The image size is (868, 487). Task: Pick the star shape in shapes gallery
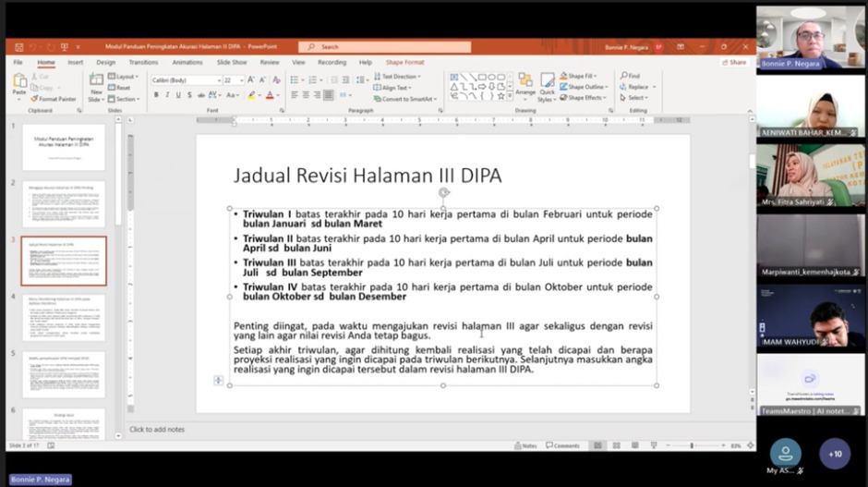(501, 96)
